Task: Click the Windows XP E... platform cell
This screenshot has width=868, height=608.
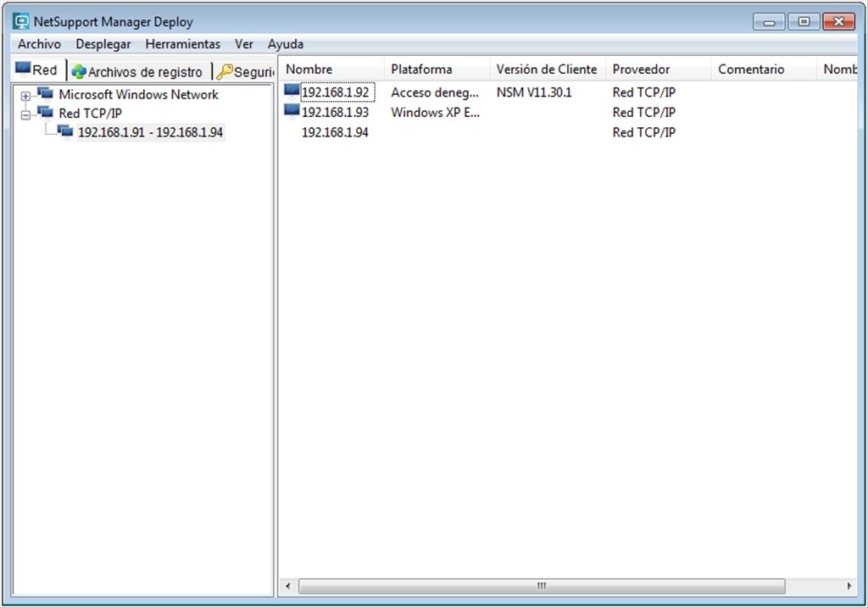Action: click(435, 113)
